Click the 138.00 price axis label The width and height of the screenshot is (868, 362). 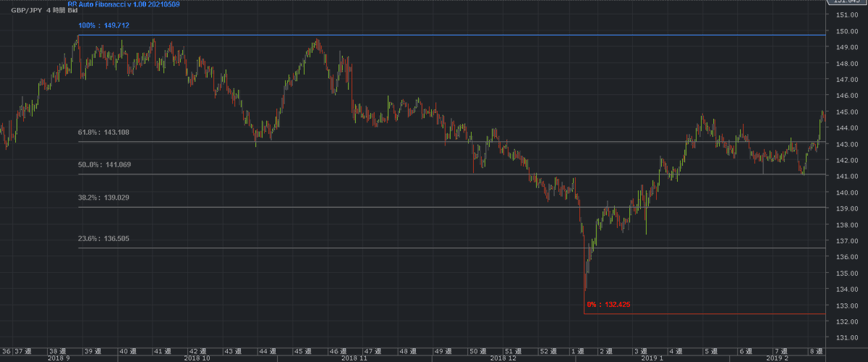pos(846,225)
